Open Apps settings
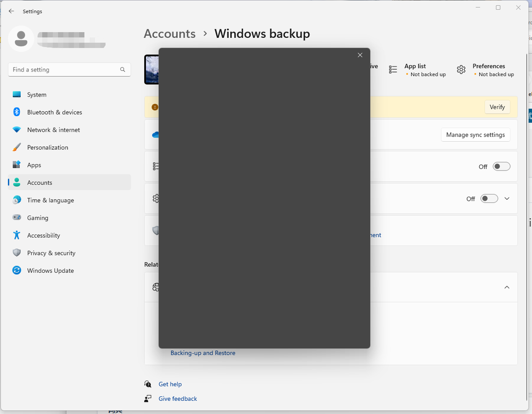532x414 pixels. 69,165
